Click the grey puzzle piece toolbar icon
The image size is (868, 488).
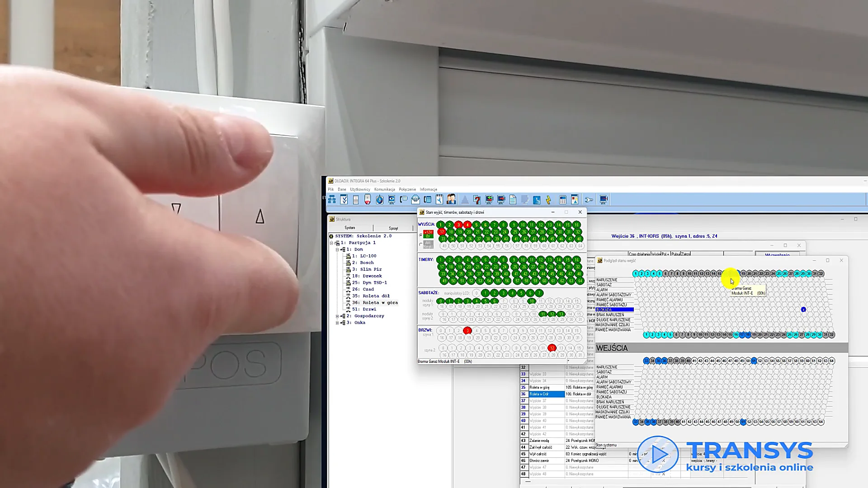point(524,200)
